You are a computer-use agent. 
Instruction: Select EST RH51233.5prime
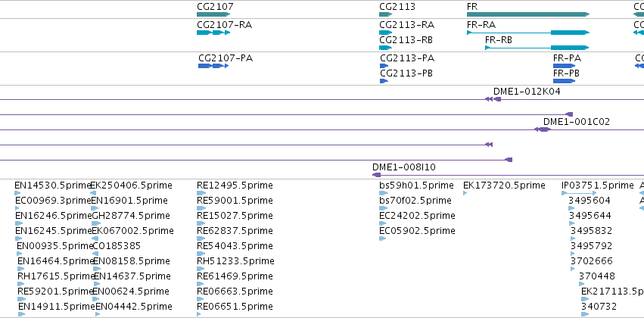point(236,262)
